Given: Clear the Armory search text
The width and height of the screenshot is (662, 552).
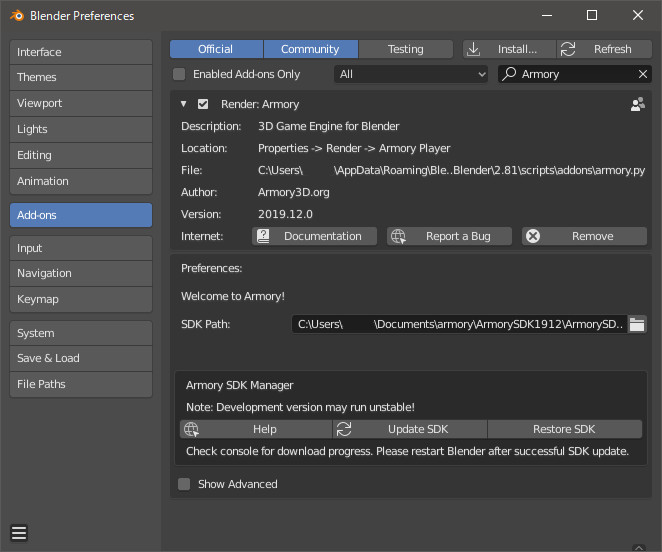Looking at the screenshot, I should pos(643,74).
